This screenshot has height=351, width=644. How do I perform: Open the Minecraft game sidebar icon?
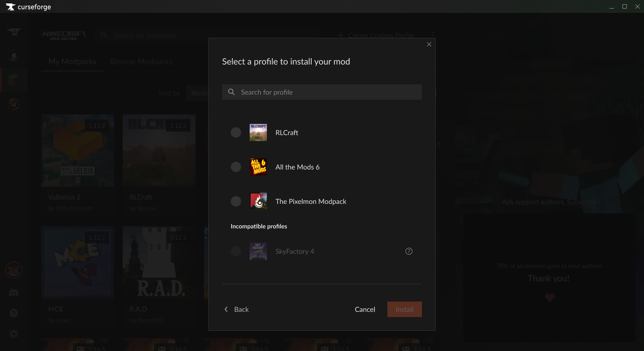(x=14, y=80)
